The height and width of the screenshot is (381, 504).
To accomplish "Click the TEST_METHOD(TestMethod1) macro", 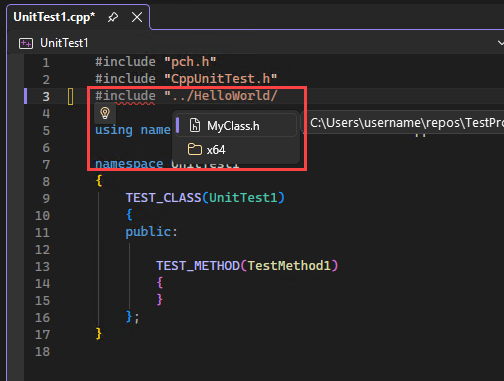I will pyautogui.click(x=247, y=266).
